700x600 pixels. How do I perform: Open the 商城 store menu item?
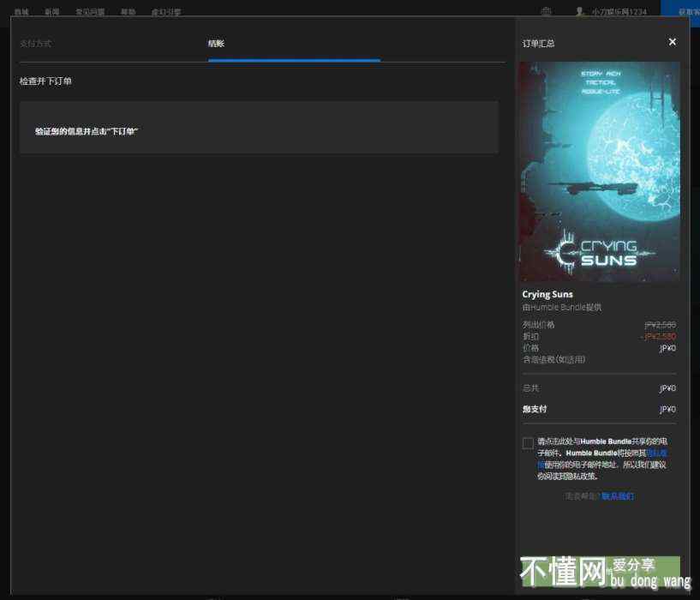21,12
